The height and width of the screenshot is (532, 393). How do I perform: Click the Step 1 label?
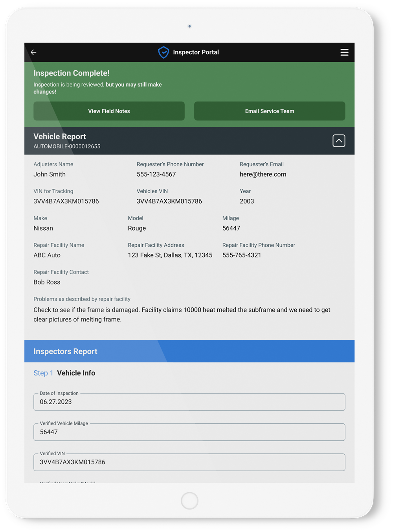(x=43, y=373)
